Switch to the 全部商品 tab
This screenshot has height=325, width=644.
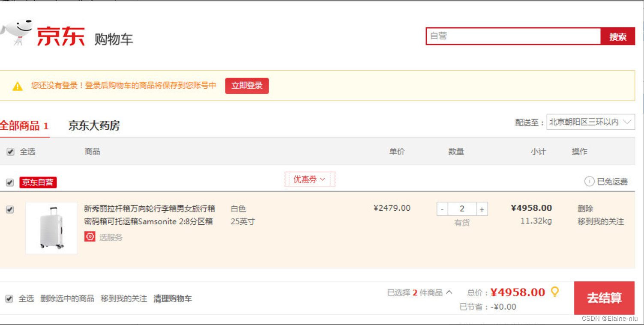24,126
